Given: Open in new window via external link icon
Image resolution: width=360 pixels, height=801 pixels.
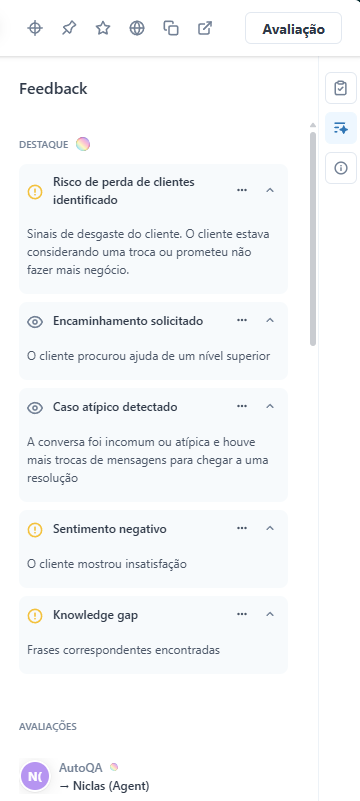Looking at the screenshot, I should 205,28.
